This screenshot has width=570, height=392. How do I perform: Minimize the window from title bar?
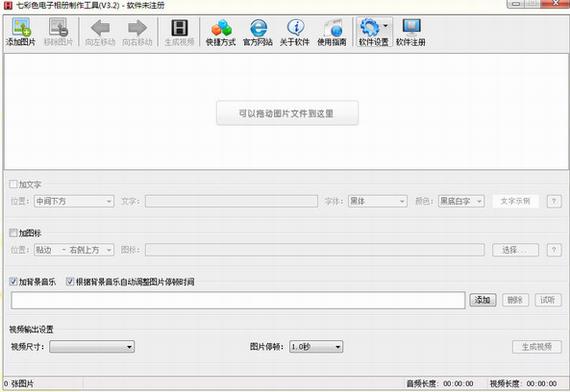516,4
